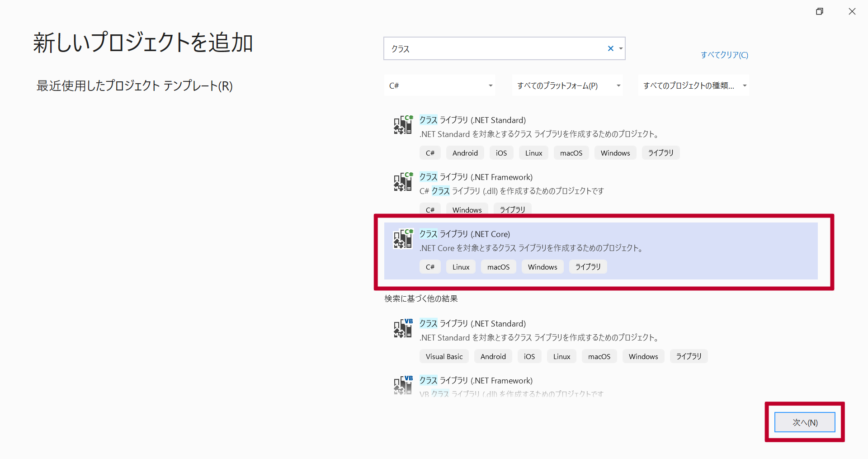Click the すべてクリア(C) link

(724, 55)
